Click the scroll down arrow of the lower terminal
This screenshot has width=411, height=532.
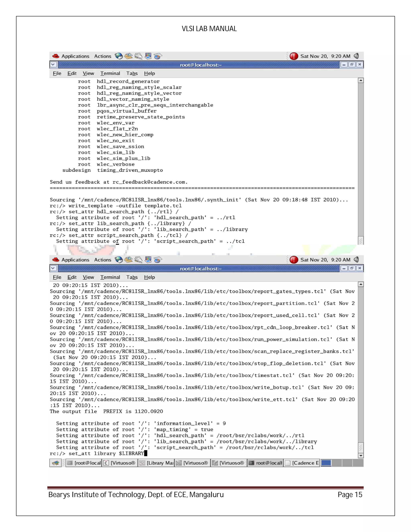tap(361, 456)
